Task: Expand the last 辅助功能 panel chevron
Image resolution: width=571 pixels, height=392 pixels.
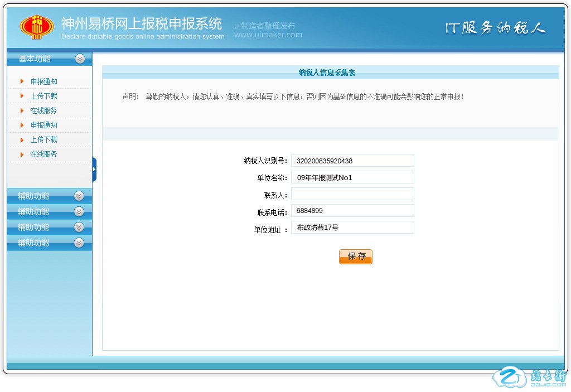Action: (79, 243)
